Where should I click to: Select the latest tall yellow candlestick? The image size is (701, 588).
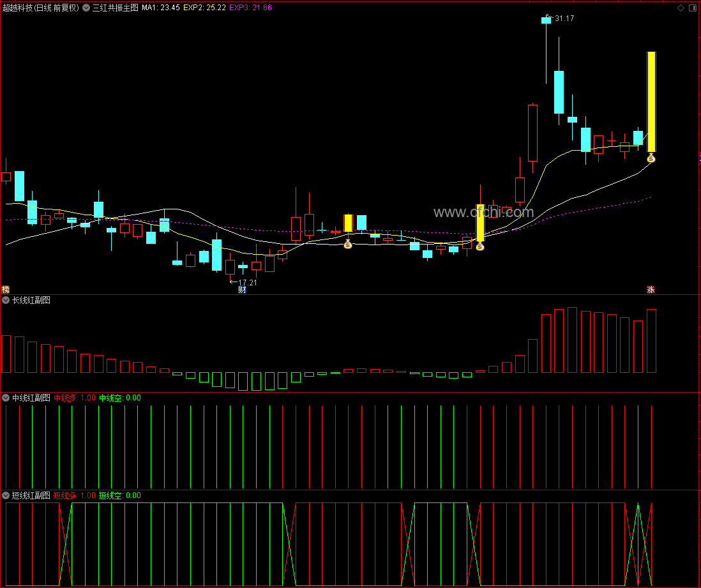tap(651, 102)
